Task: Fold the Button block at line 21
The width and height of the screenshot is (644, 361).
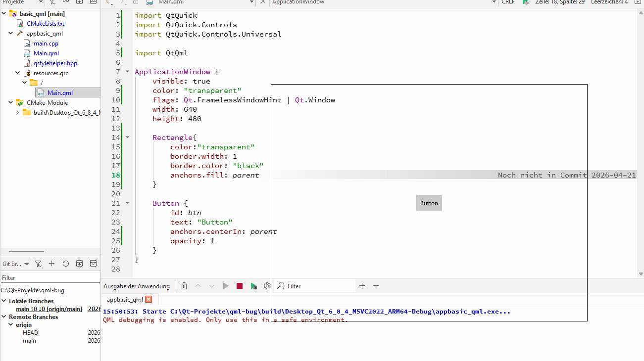Action: click(127, 203)
